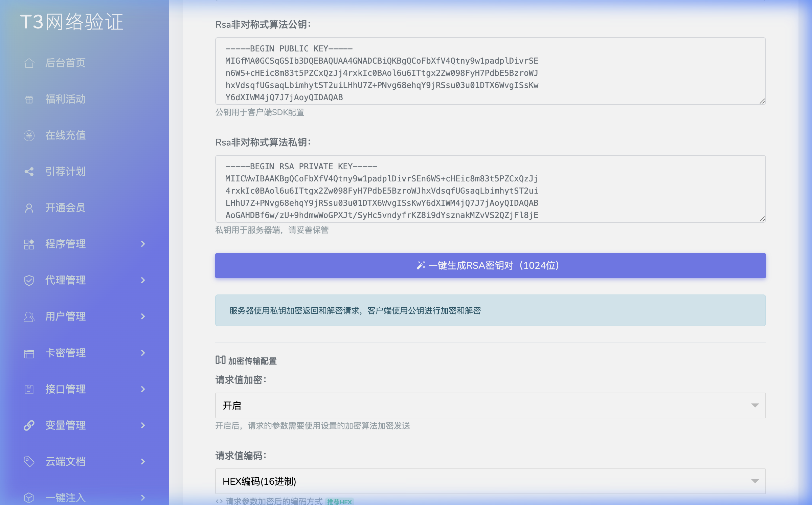This screenshot has height=505, width=812.
Task: Click the link icon beside 变量管理
Action: [29, 425]
